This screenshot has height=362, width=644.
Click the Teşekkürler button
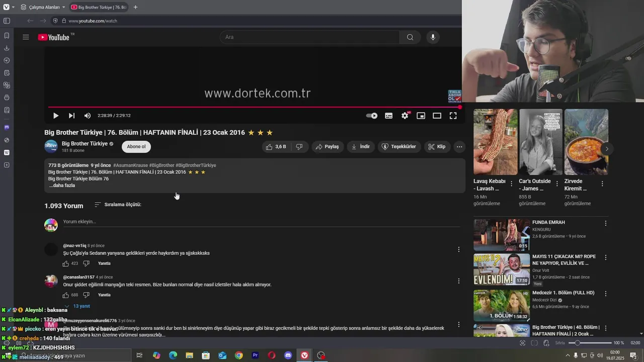(x=399, y=147)
